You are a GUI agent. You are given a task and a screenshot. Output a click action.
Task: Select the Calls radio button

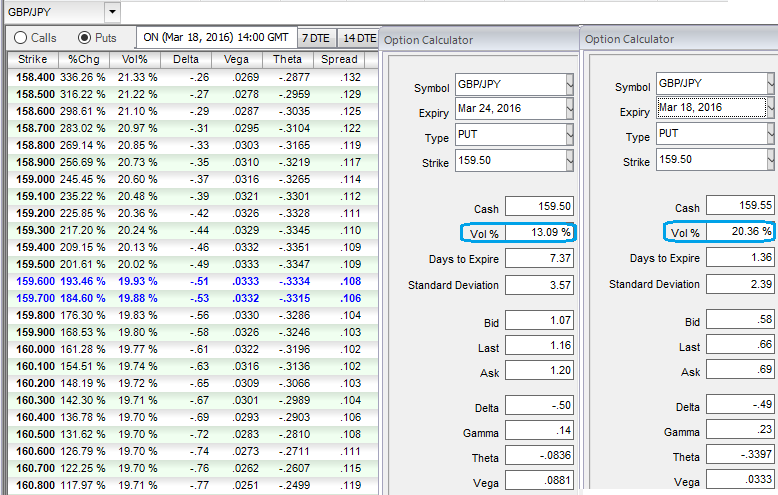click(19, 37)
